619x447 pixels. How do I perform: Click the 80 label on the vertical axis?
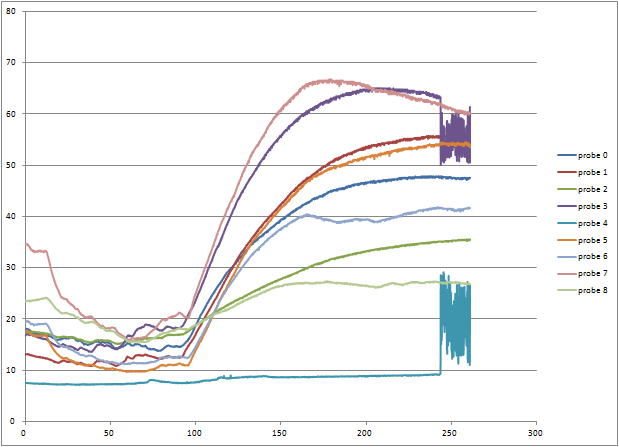pyautogui.click(x=12, y=12)
